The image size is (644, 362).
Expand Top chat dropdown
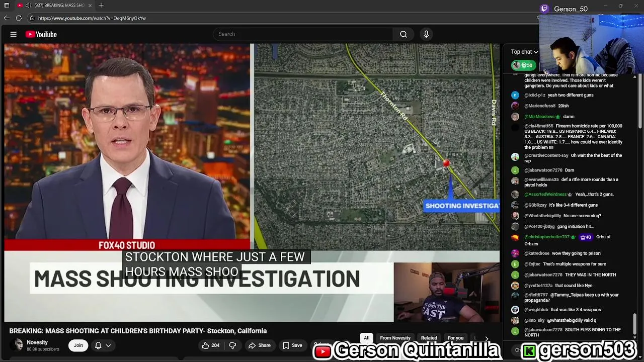524,52
